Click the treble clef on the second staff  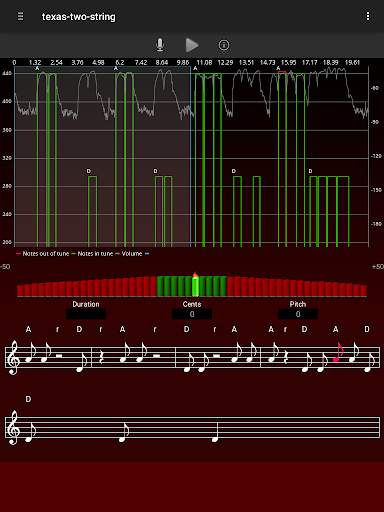13,427
